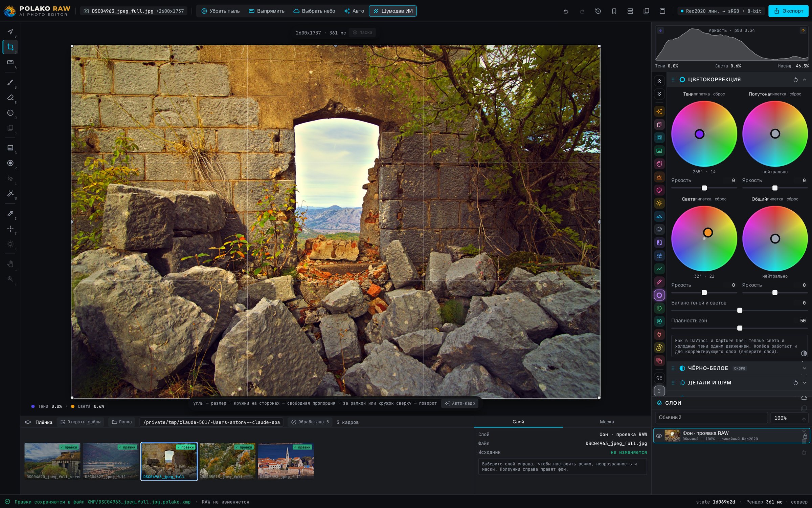Toggle the ЦВЕТОКОРРЕКЦИЯ section enable circle

[x=682, y=80]
